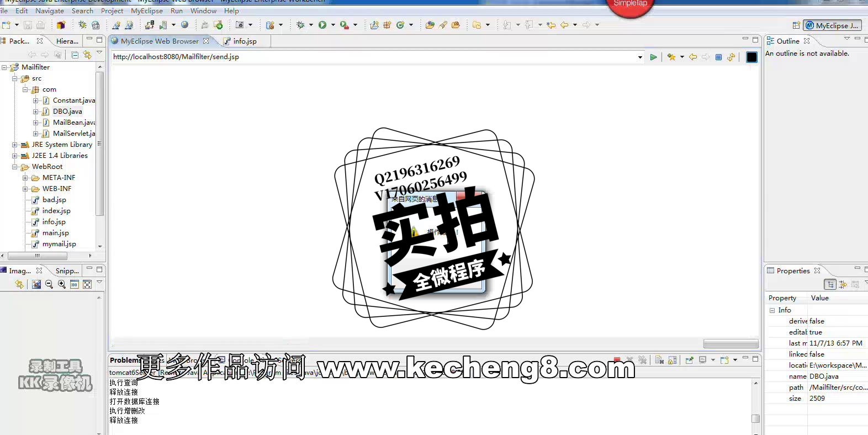868x435 pixels.
Task: Select DBO.java in the package tree
Action: point(67,112)
